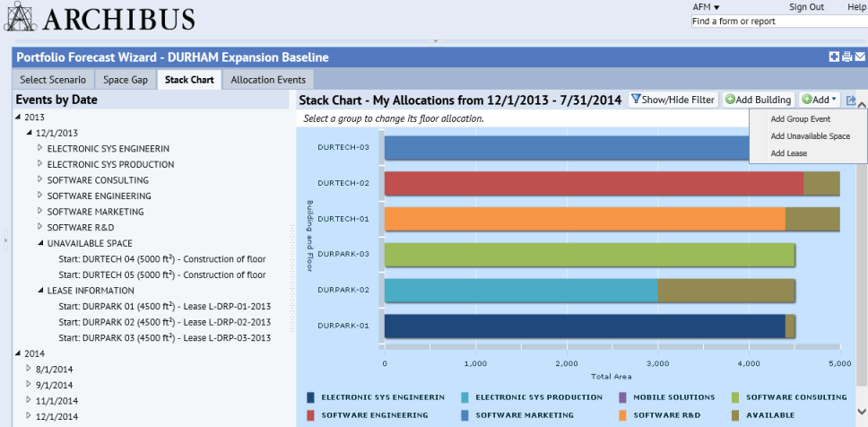The width and height of the screenshot is (868, 427).
Task: Click the blue DURTECH-03 bar in chart
Action: click(567, 148)
